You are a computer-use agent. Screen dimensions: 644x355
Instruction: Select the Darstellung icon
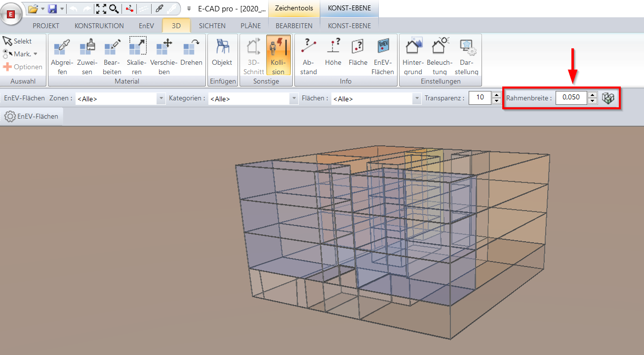tap(466, 52)
